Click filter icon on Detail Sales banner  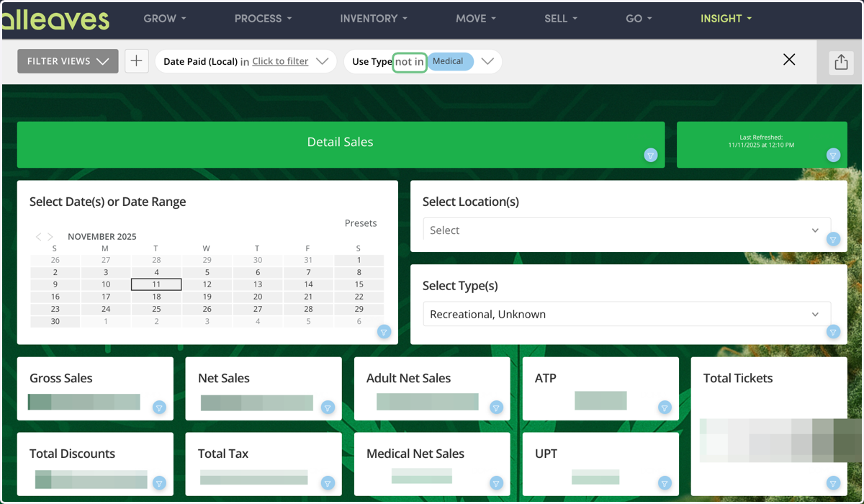tap(651, 156)
